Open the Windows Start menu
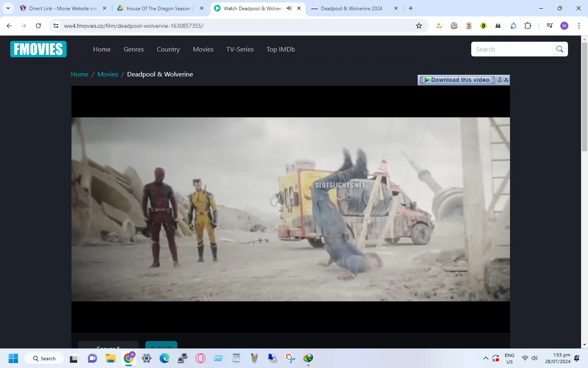588x368 pixels. 13,359
